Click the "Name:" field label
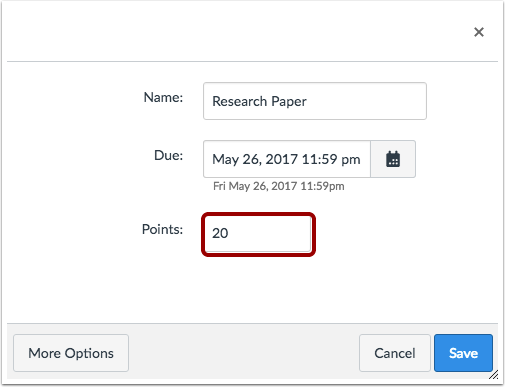 (163, 97)
